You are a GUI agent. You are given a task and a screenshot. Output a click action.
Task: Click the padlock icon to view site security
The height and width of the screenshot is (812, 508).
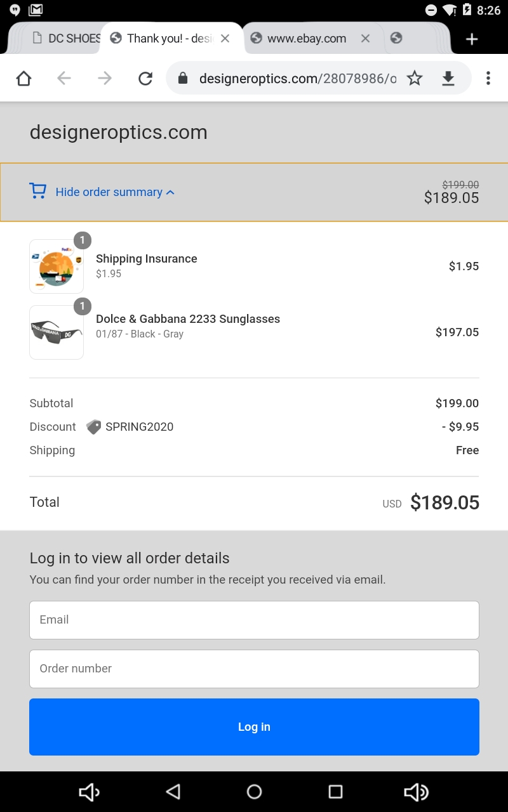click(x=183, y=78)
